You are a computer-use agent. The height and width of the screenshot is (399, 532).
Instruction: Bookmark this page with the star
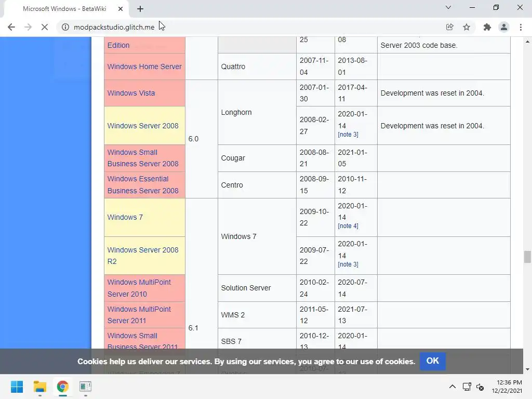click(x=467, y=27)
